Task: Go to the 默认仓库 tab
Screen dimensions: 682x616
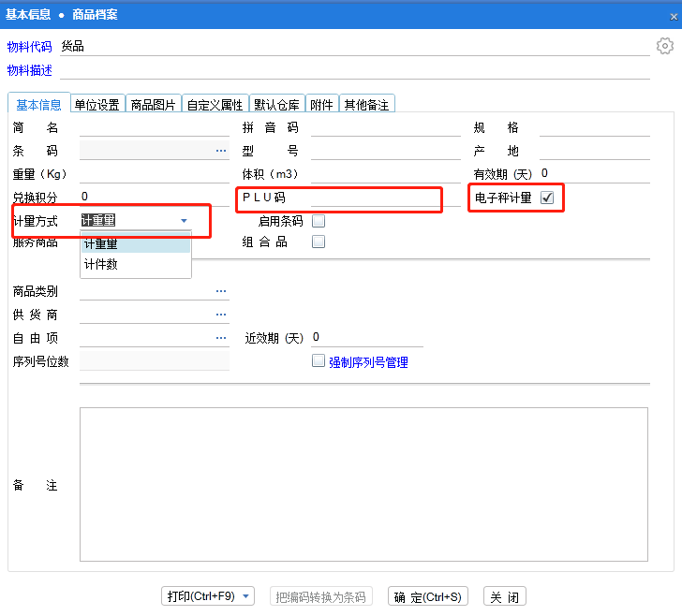Action: coord(276,105)
